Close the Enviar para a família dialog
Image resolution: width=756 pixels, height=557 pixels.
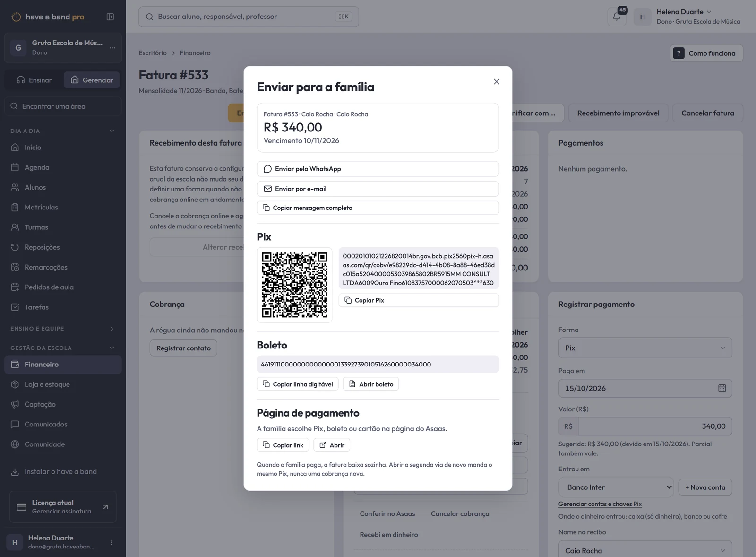click(x=496, y=82)
